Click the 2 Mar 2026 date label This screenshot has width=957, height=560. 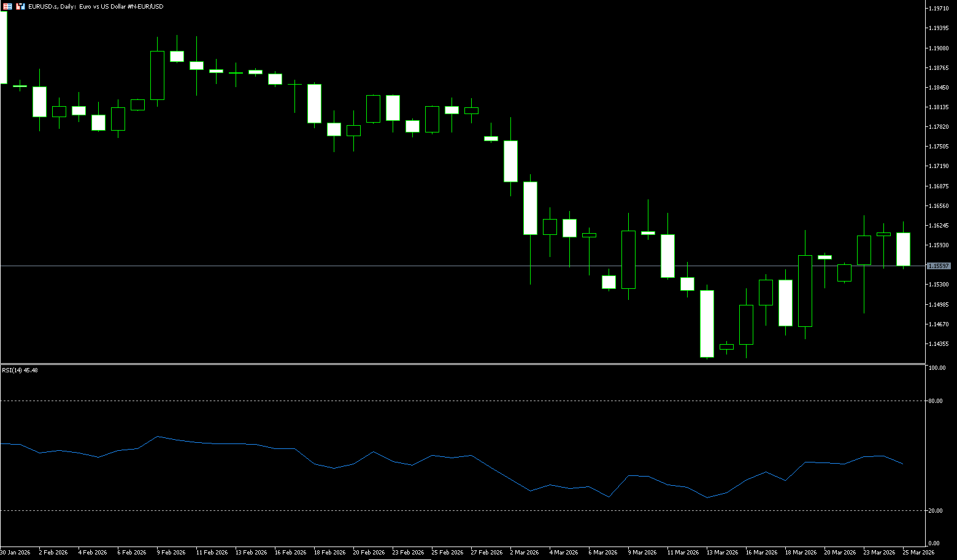[524, 553]
